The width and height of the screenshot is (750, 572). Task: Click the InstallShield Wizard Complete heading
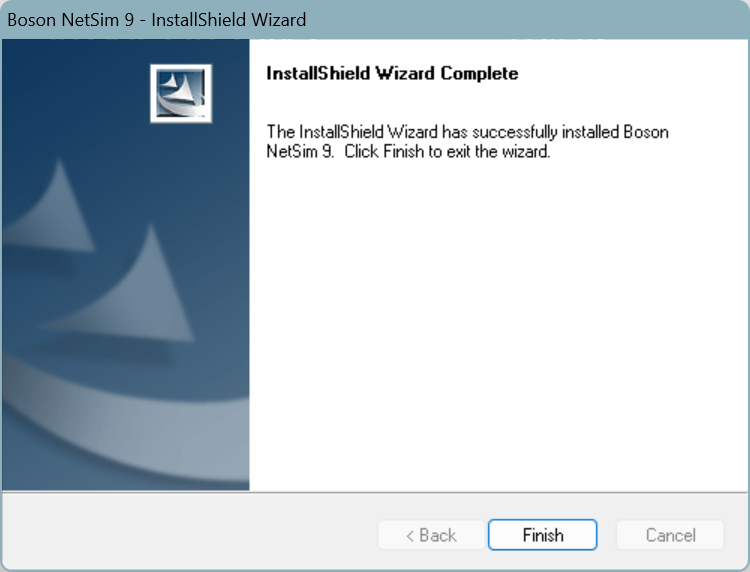coord(392,73)
